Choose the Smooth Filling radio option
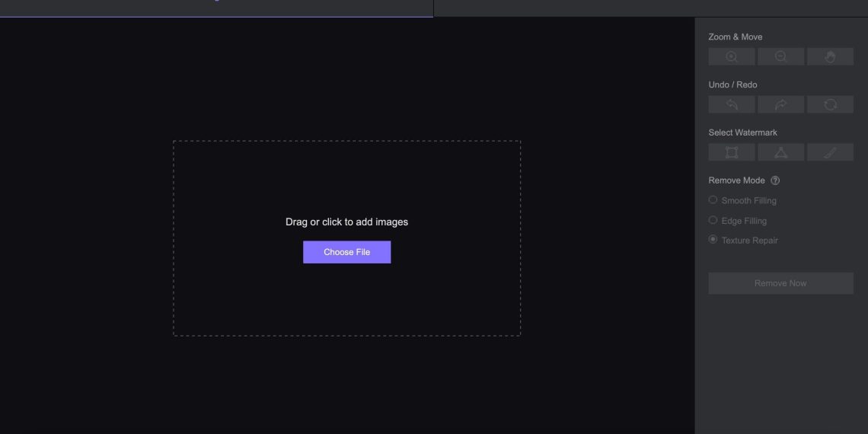The width and height of the screenshot is (868, 434). coord(713,200)
